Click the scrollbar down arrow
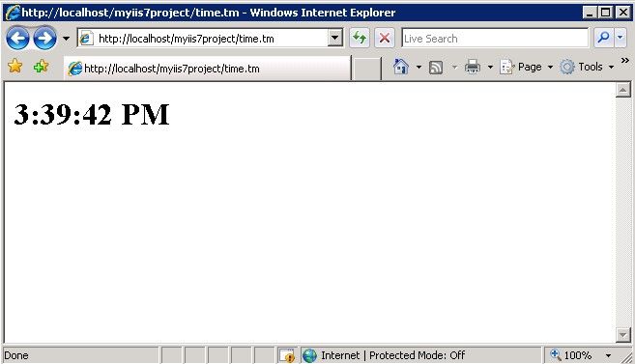 [x=623, y=334]
